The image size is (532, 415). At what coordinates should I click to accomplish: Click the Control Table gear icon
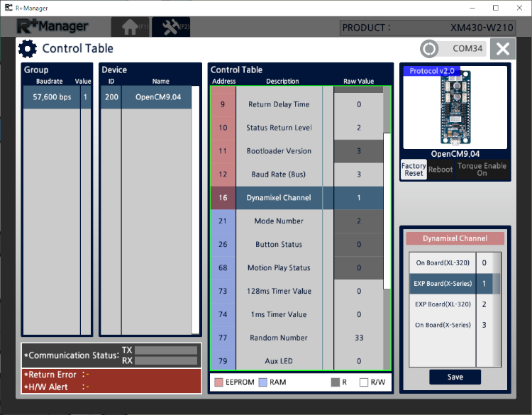tap(28, 49)
